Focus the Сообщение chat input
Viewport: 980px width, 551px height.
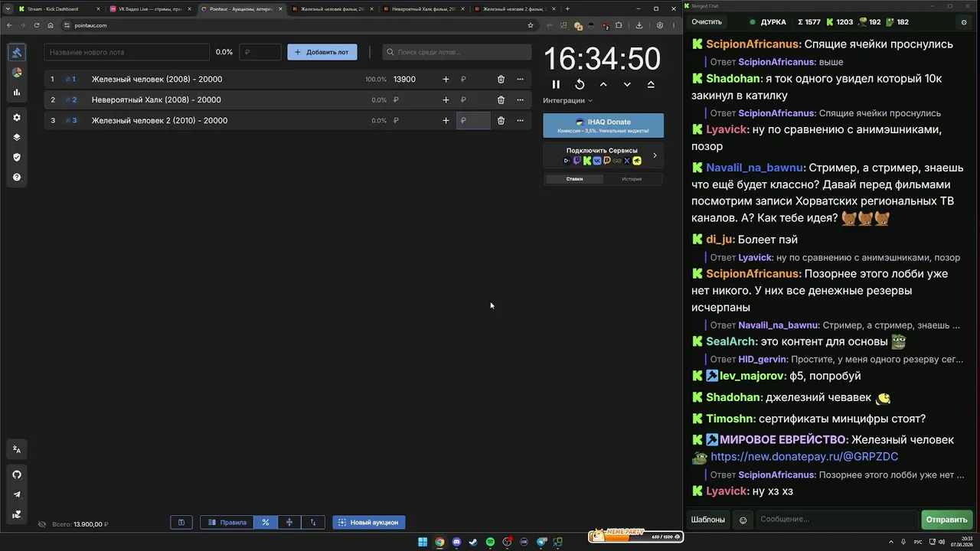click(x=836, y=520)
